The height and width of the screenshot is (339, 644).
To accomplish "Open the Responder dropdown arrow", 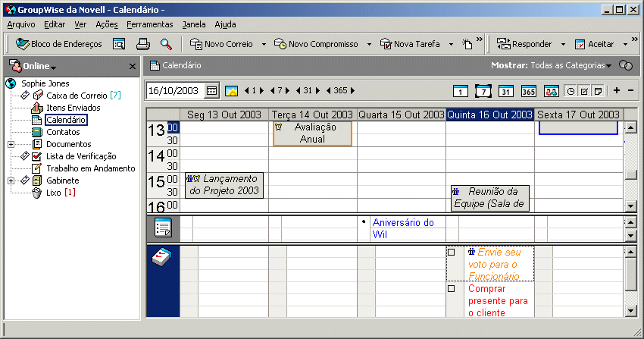I will (x=563, y=45).
